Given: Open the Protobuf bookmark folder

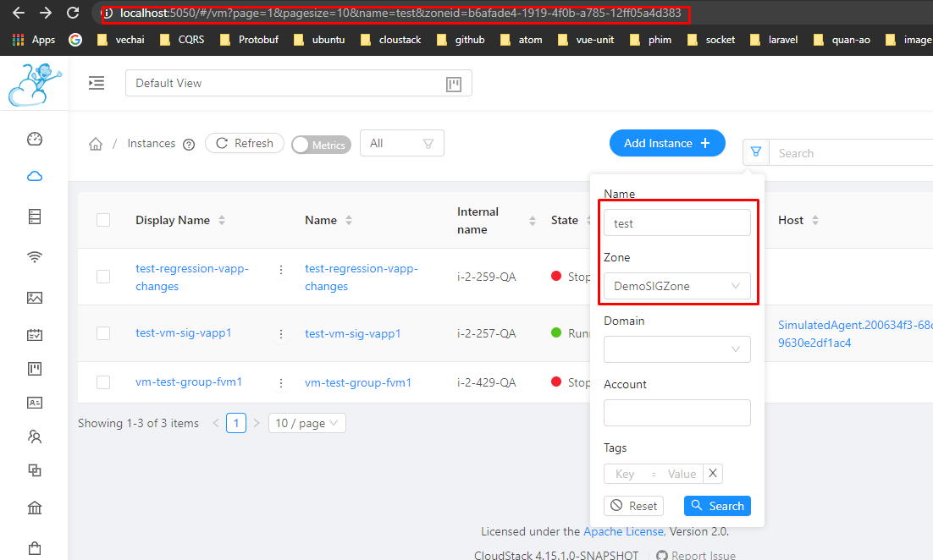Looking at the screenshot, I should click(x=249, y=40).
